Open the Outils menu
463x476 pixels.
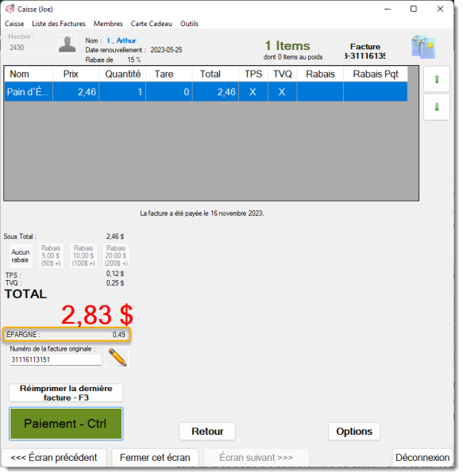(189, 24)
